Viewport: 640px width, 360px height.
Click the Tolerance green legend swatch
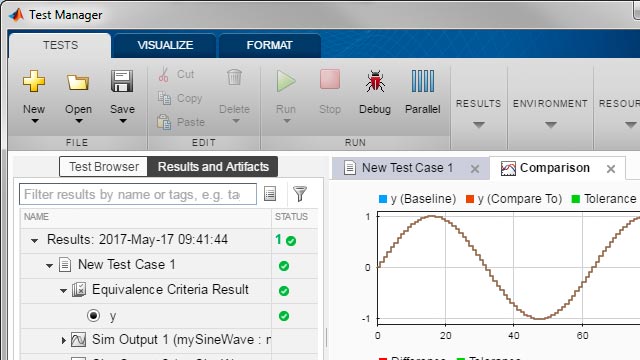coord(576,199)
